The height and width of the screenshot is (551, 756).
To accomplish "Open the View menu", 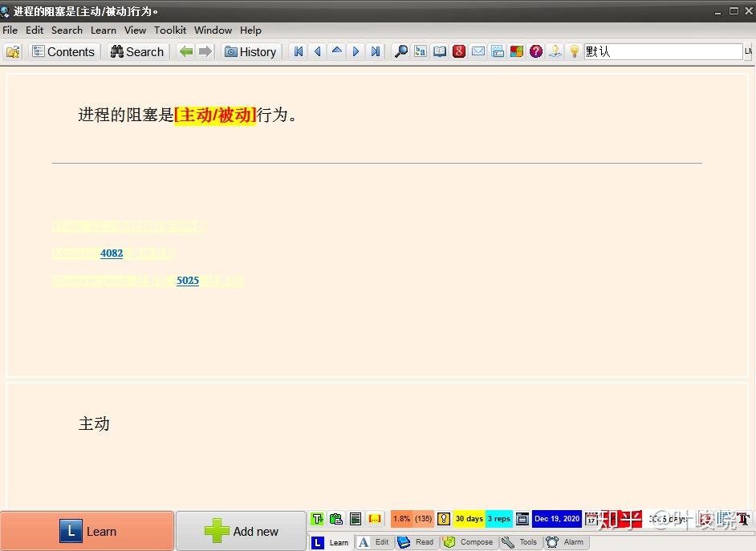I will point(136,30).
